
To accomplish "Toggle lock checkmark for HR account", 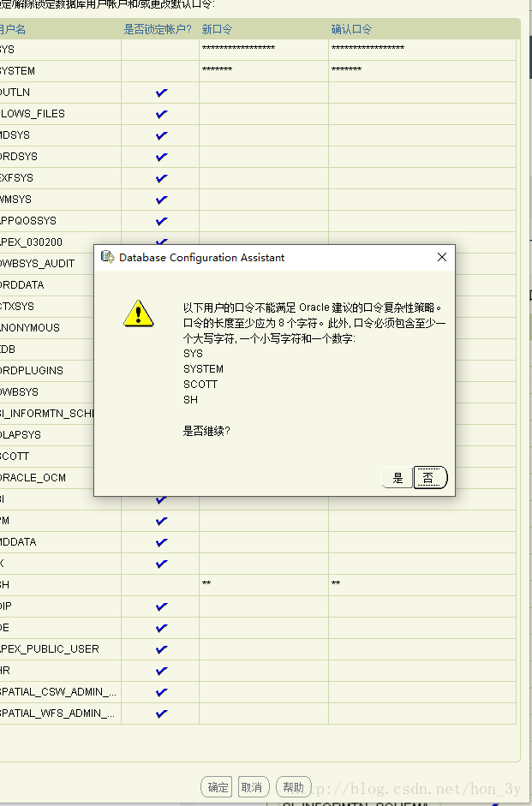I will click(161, 671).
